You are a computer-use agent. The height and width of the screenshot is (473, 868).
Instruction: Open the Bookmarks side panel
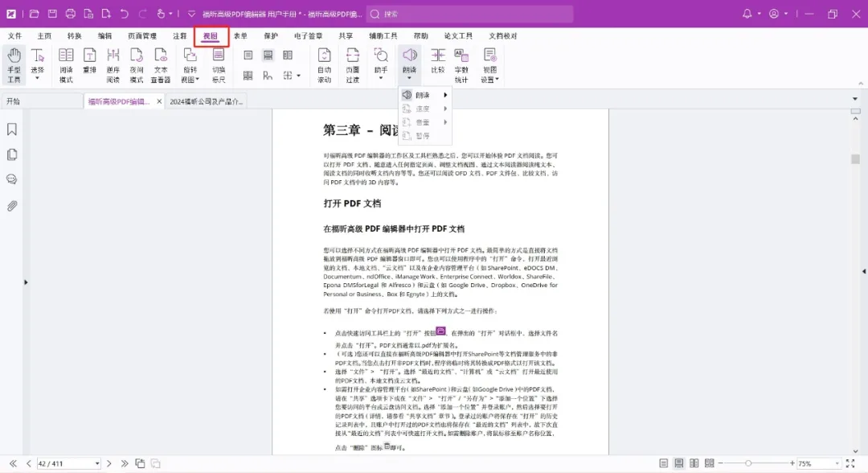coord(11,129)
